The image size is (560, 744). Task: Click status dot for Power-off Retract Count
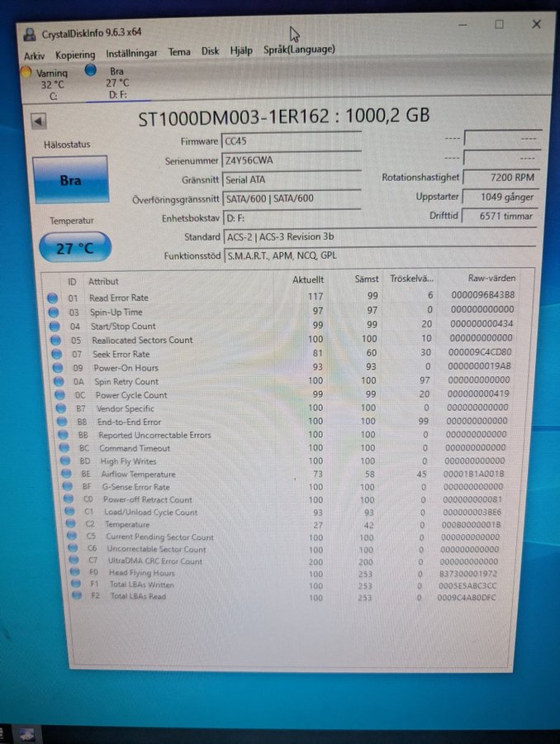69,499
